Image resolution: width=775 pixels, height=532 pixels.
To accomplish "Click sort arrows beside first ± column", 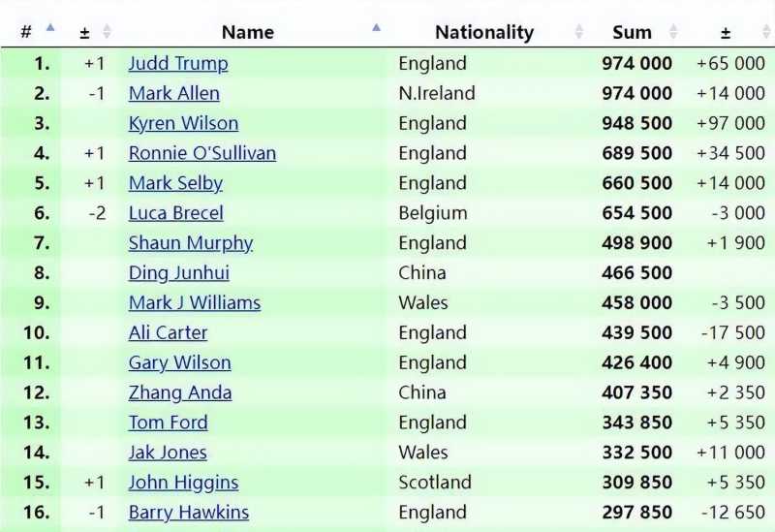I will click(107, 32).
